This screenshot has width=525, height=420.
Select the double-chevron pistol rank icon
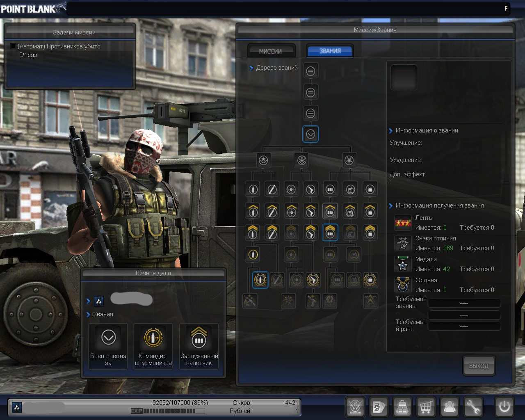click(310, 233)
